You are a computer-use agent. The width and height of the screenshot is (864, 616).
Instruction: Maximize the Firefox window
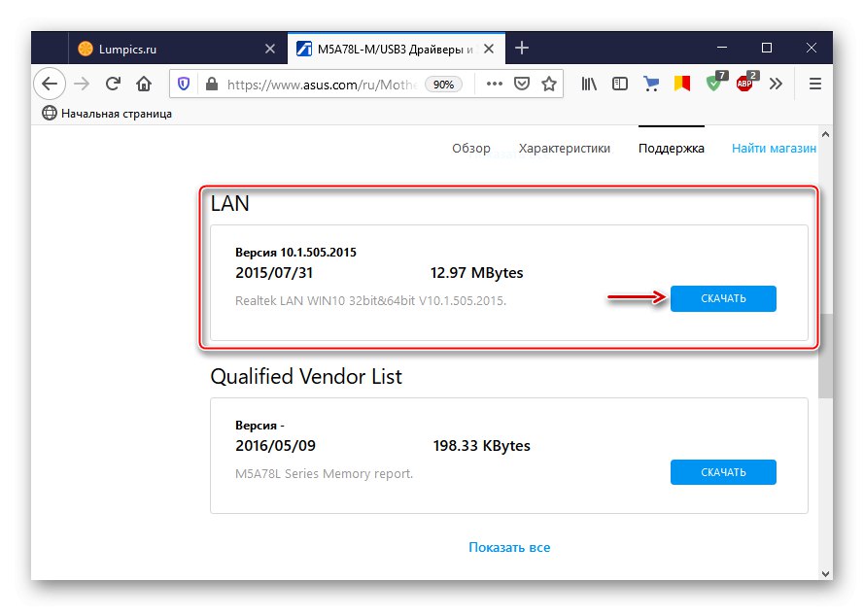(x=767, y=49)
